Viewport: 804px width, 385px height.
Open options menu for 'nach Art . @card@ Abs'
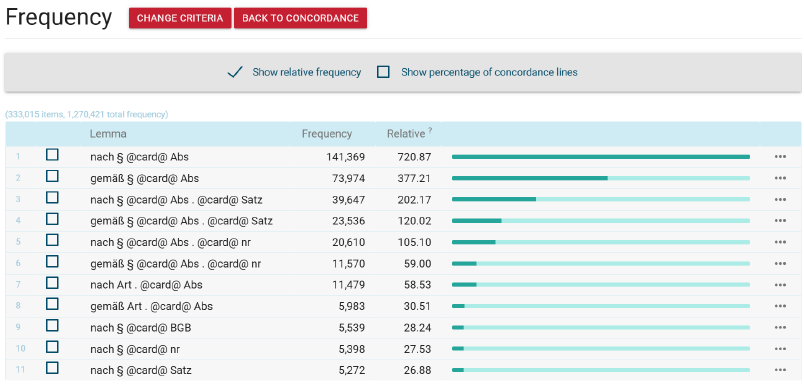[780, 285]
